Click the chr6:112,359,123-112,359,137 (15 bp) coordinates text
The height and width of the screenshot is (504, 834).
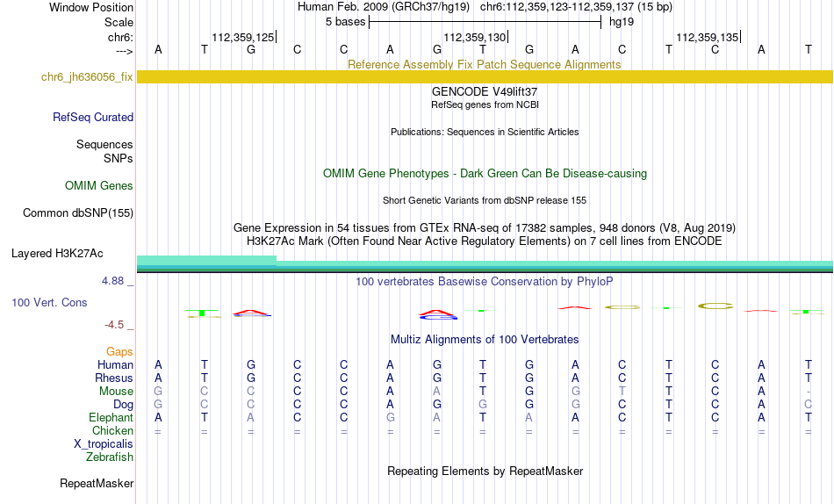[x=576, y=7]
